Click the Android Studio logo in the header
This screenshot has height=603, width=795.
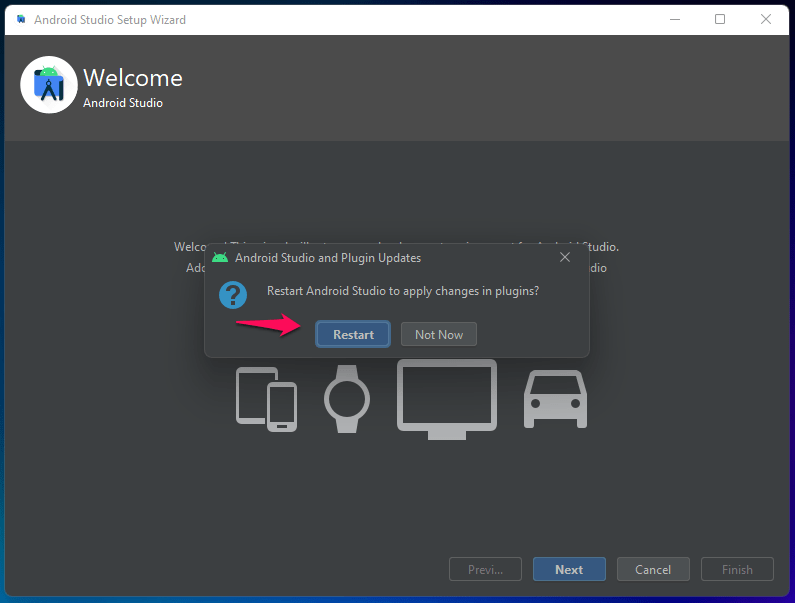click(x=49, y=85)
